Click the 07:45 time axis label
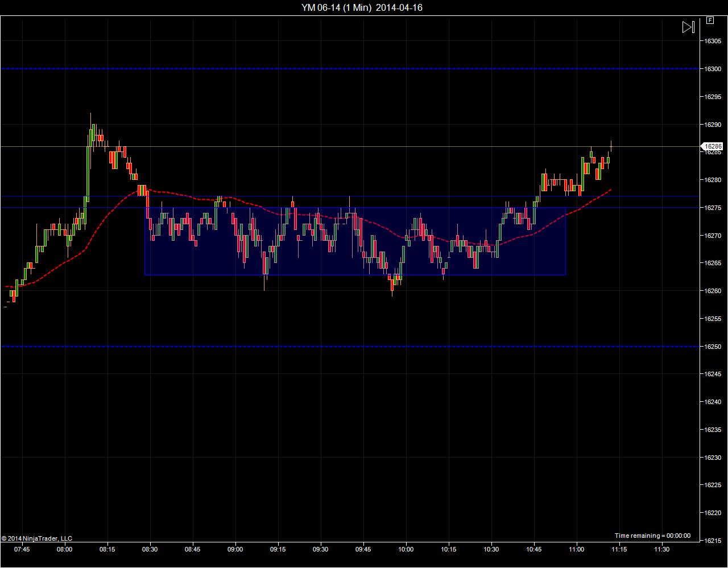Image resolution: width=728 pixels, height=568 pixels. (22, 549)
